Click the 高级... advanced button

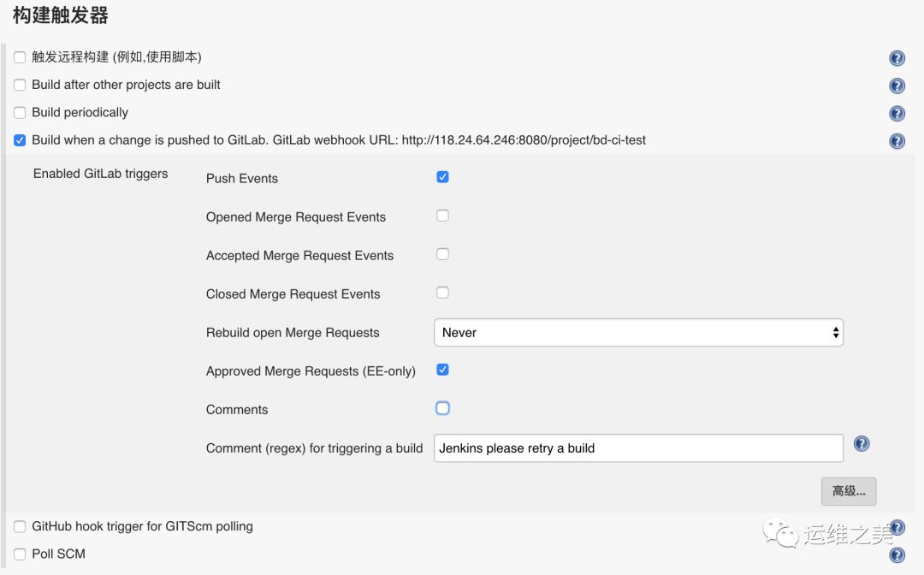pos(849,491)
